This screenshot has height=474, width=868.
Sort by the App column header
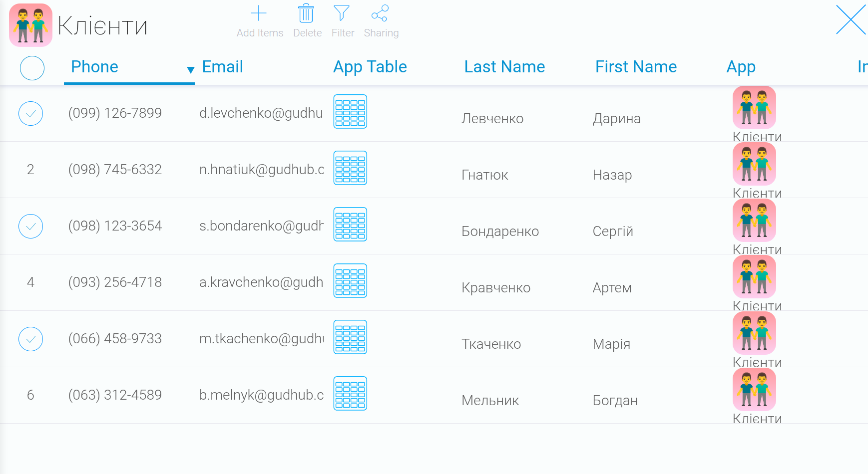pos(741,67)
